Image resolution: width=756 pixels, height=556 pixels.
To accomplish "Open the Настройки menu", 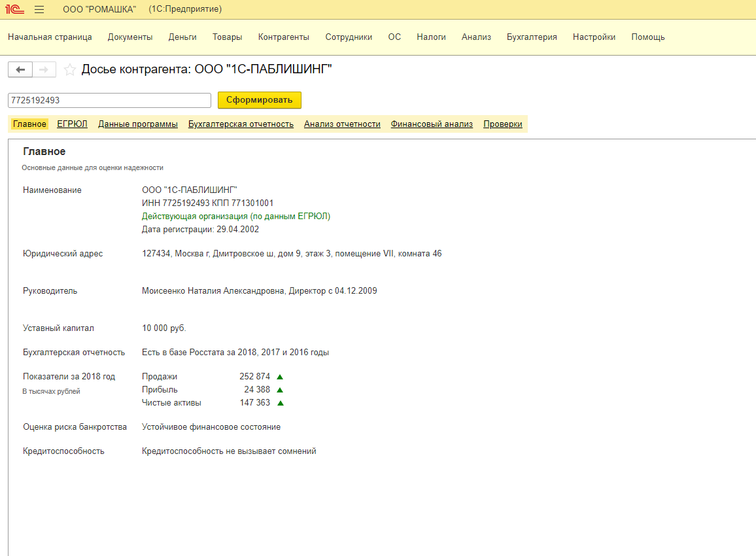I will (x=594, y=37).
